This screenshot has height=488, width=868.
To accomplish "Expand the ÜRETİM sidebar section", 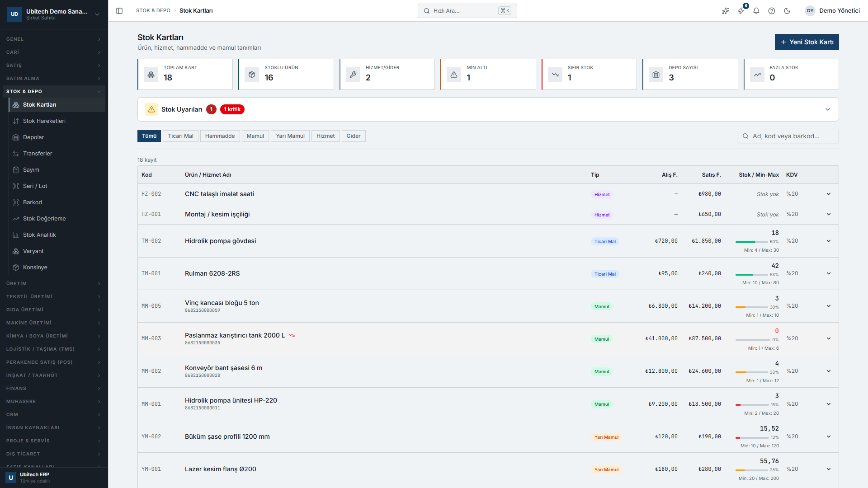I will [53, 284].
